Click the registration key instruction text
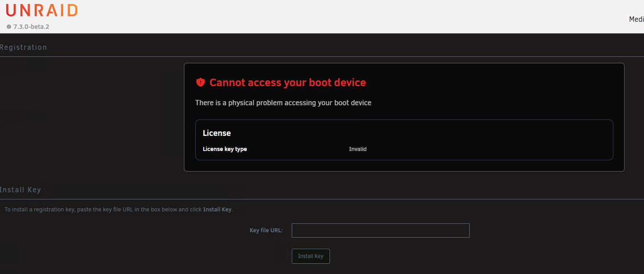644x274 pixels. tap(119, 210)
